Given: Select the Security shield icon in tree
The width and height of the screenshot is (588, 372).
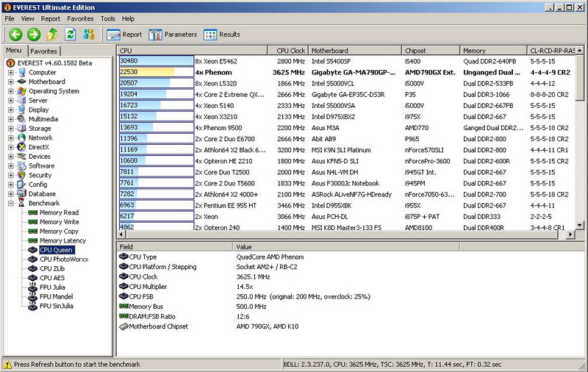Looking at the screenshot, I should point(22,175).
